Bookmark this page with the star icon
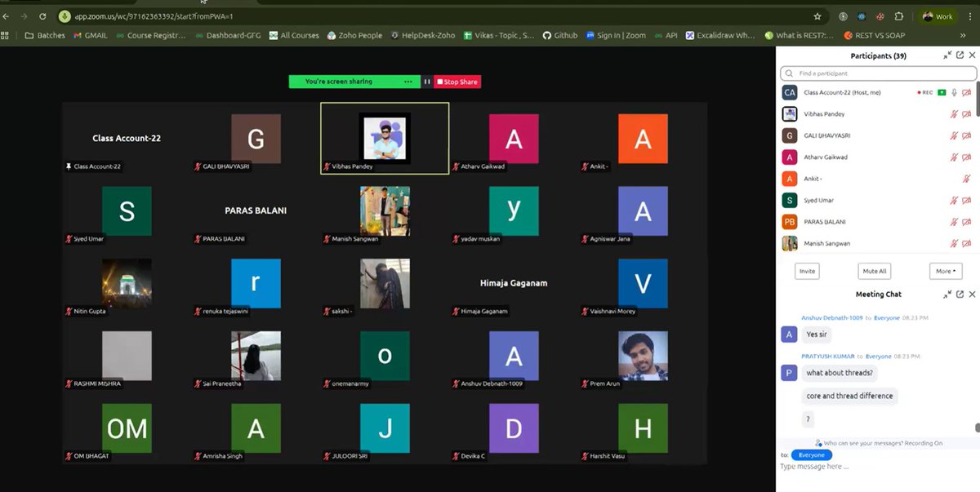Screen dimensions: 980x492 [x=817, y=16]
